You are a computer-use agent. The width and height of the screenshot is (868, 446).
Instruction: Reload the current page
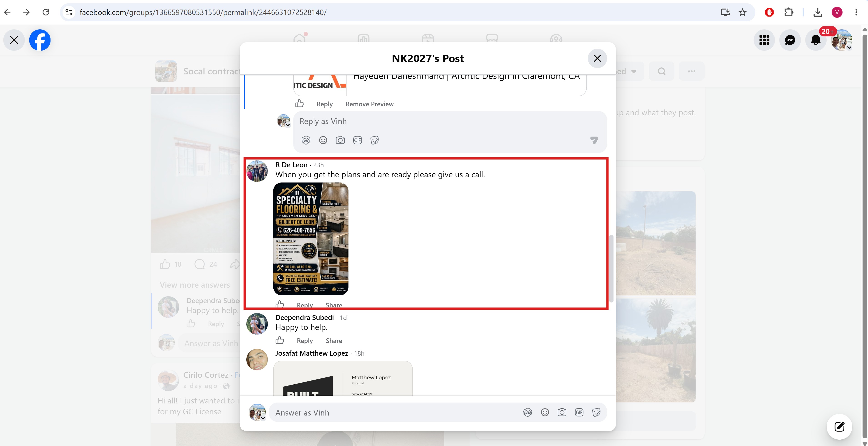(46, 13)
